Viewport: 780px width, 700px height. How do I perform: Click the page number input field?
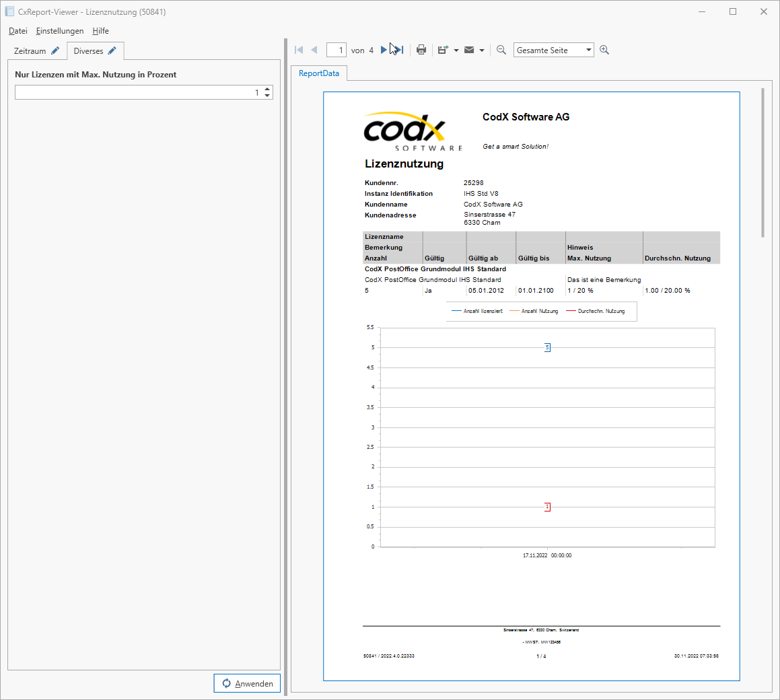click(x=336, y=50)
